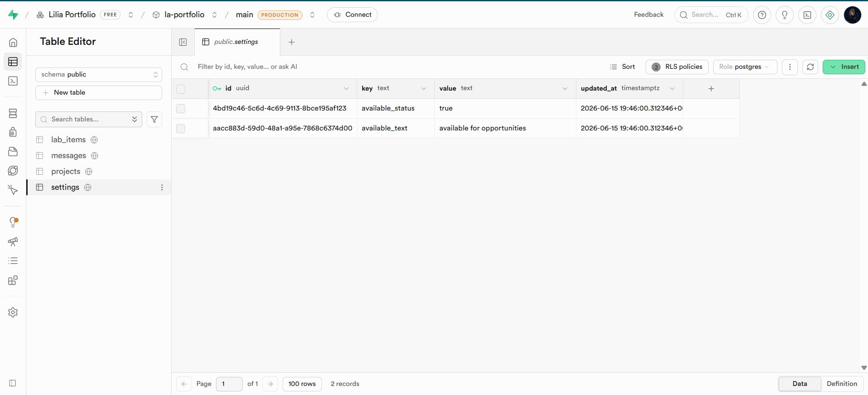This screenshot has width=868, height=395.
Task: Filter tables with the funnel icon
Action: tap(154, 120)
